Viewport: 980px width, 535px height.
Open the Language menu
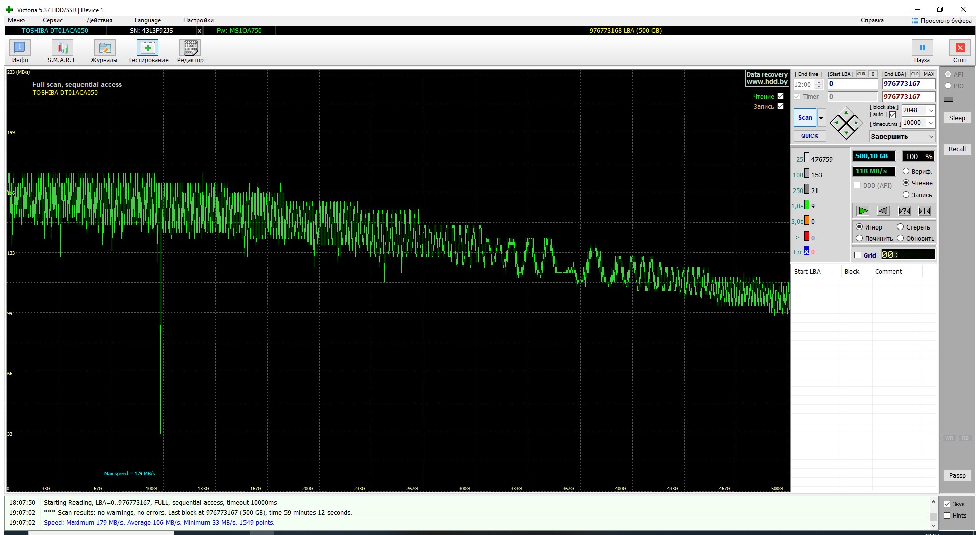click(148, 20)
